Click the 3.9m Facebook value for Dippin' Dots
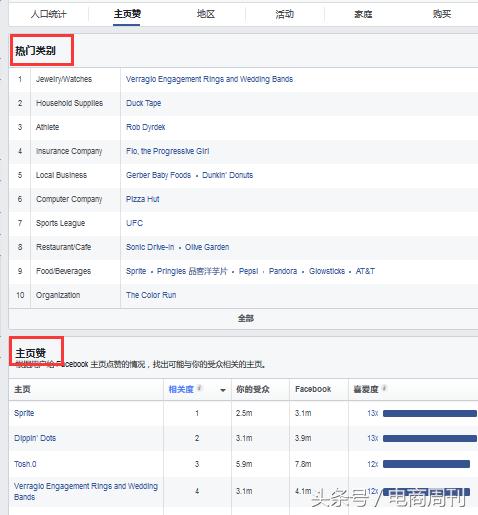 click(303, 438)
